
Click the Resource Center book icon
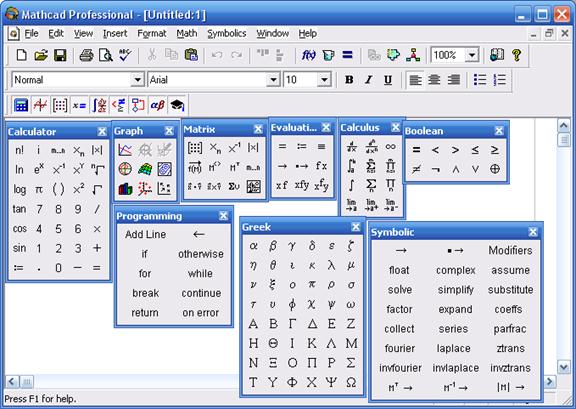[497, 55]
